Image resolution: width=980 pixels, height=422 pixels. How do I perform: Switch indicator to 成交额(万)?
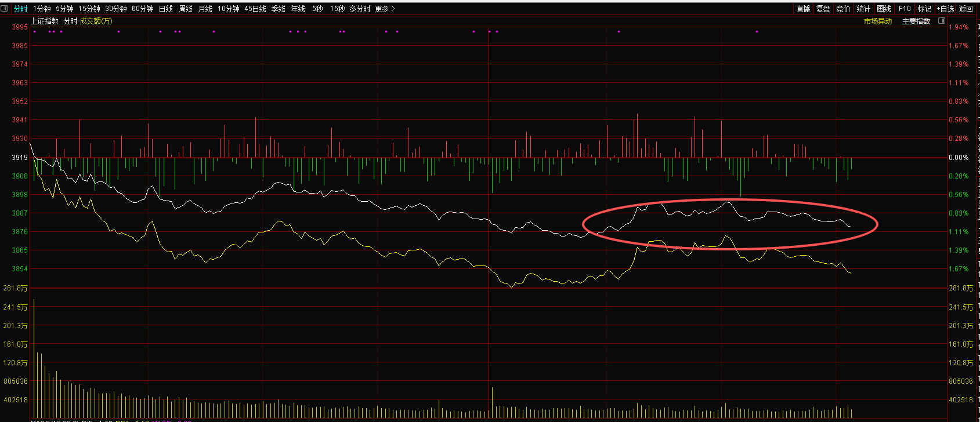96,21
